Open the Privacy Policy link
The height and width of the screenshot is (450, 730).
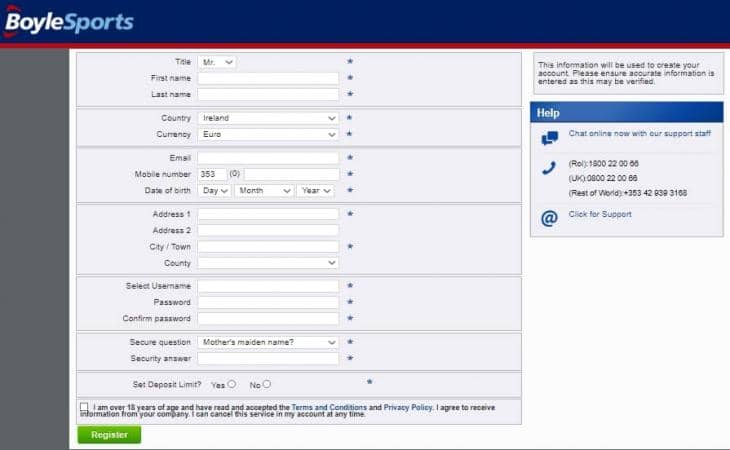click(408, 408)
